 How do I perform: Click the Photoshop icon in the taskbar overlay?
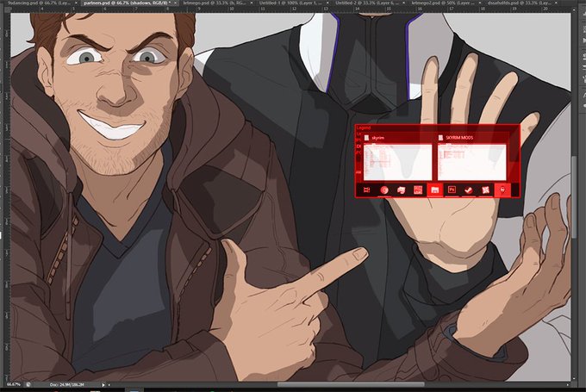coord(452,190)
